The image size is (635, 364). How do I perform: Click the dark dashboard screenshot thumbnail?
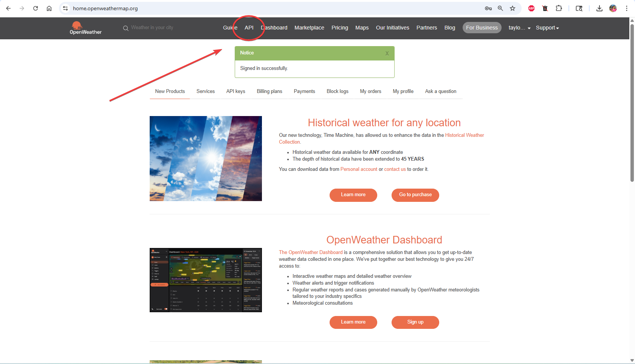(x=206, y=280)
